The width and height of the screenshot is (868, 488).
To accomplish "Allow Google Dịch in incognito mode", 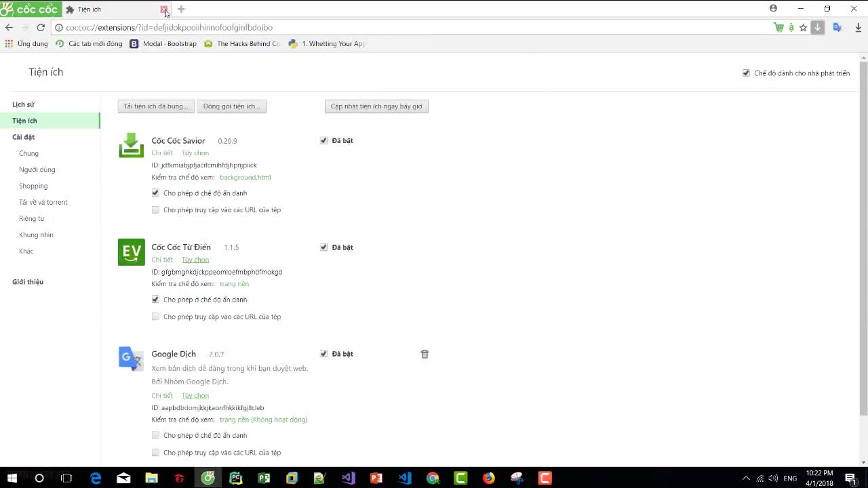I will coord(155,436).
